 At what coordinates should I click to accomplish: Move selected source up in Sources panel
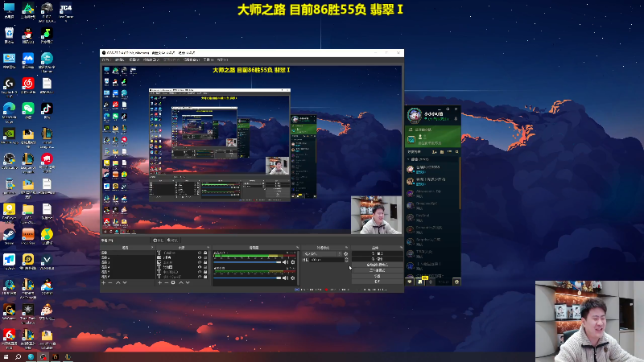pos(181,283)
